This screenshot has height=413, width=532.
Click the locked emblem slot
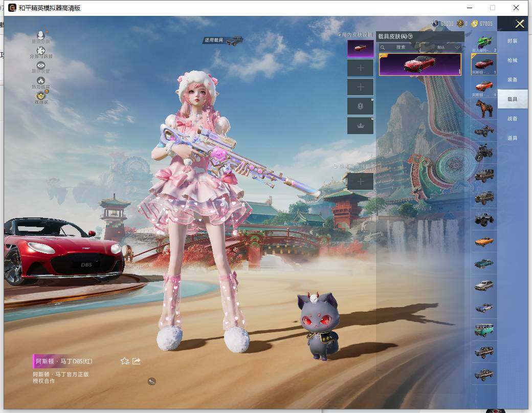[x=360, y=106]
